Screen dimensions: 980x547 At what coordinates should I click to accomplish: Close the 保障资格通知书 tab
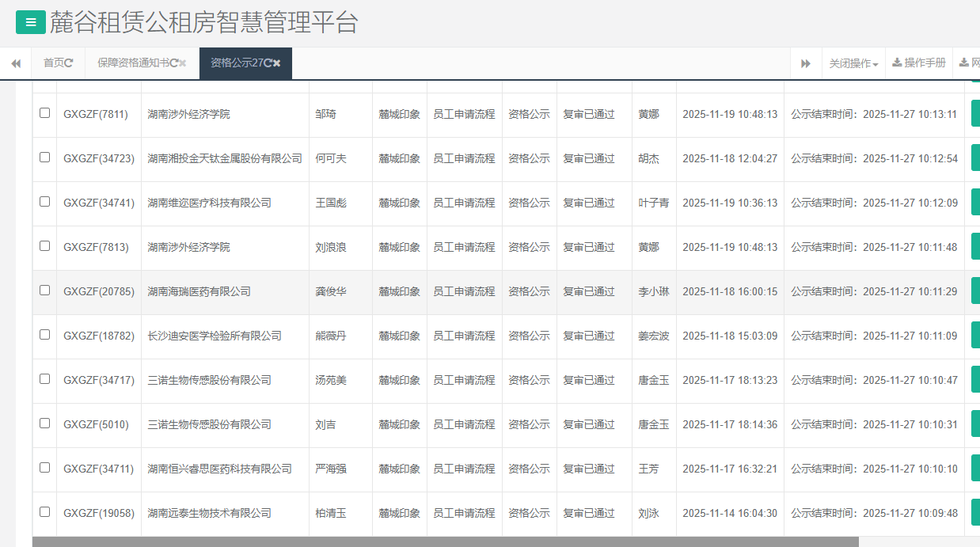click(x=184, y=63)
